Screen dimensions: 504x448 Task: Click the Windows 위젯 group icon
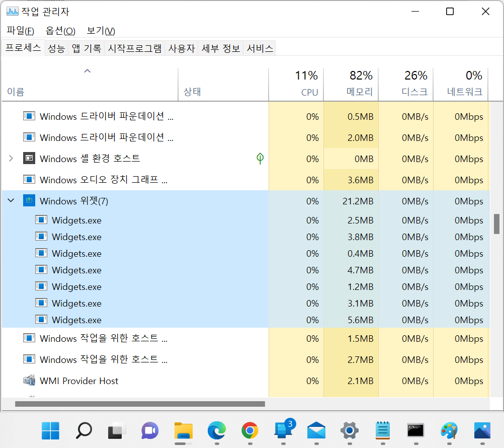tap(29, 201)
